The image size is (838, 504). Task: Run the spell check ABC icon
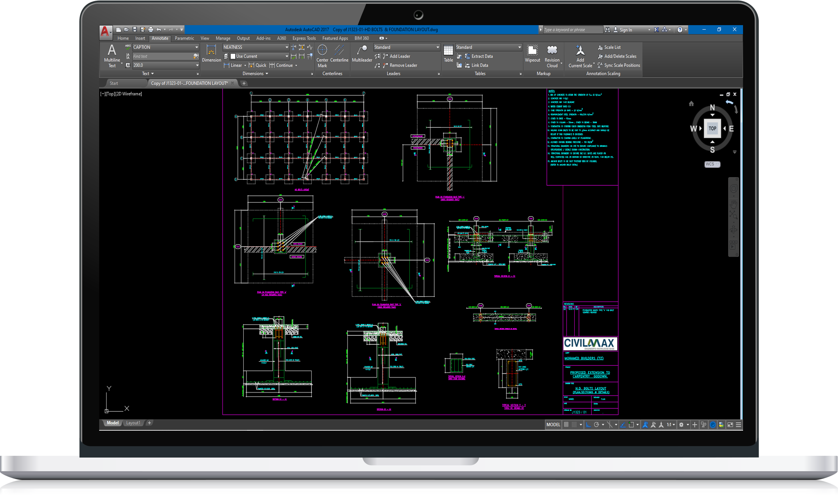(128, 47)
